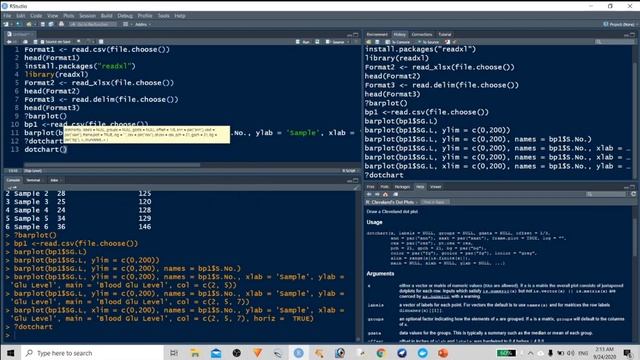Click the Clear console broom icon
The width and height of the screenshot is (640, 360).
(x=356, y=187)
